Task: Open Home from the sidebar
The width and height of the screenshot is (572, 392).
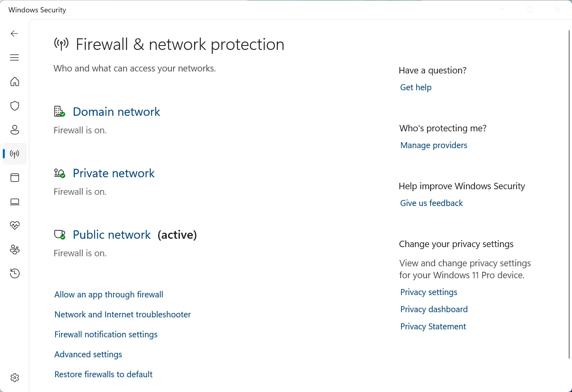Action: click(14, 82)
